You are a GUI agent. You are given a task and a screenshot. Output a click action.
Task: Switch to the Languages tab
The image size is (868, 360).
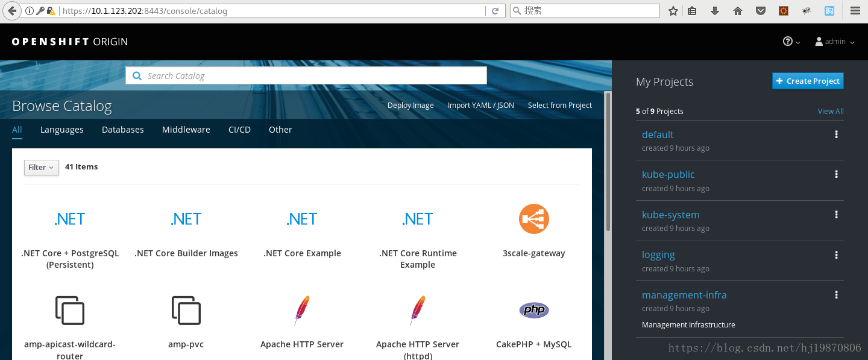click(62, 130)
